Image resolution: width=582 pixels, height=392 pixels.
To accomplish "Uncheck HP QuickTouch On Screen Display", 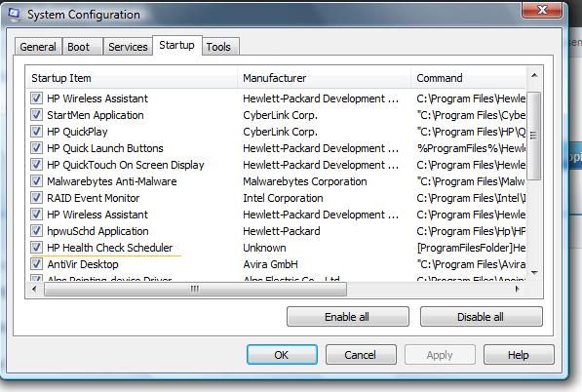I will pyautogui.click(x=36, y=165).
